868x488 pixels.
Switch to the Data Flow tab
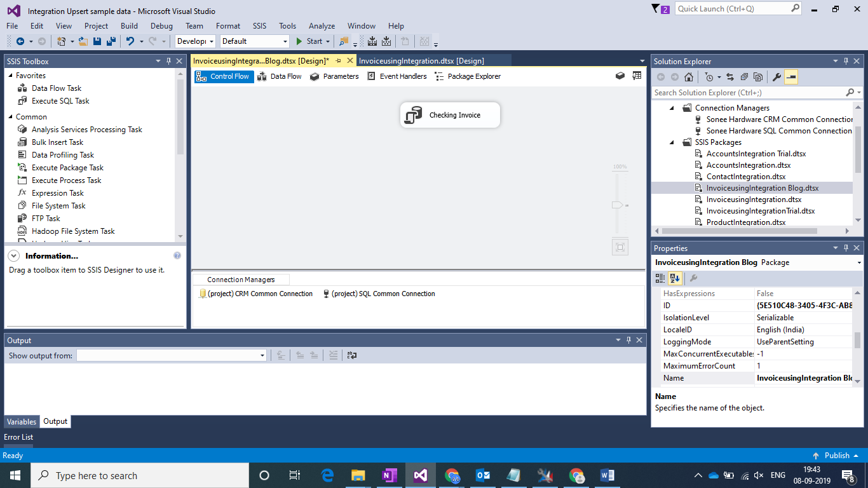point(280,76)
